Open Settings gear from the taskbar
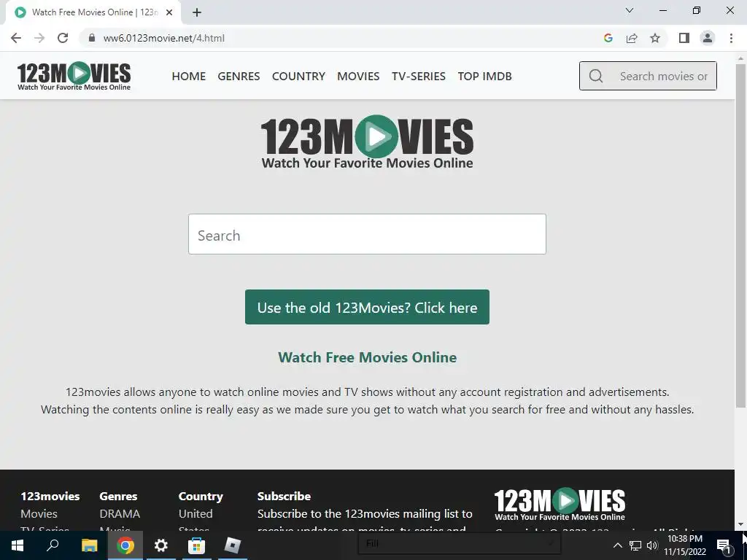 (161, 545)
